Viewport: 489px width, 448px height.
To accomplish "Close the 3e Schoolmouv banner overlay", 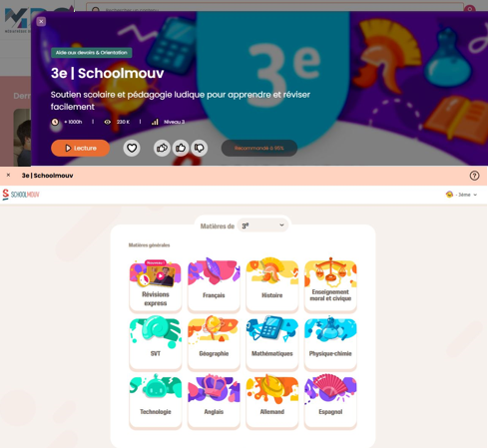I will click(41, 22).
